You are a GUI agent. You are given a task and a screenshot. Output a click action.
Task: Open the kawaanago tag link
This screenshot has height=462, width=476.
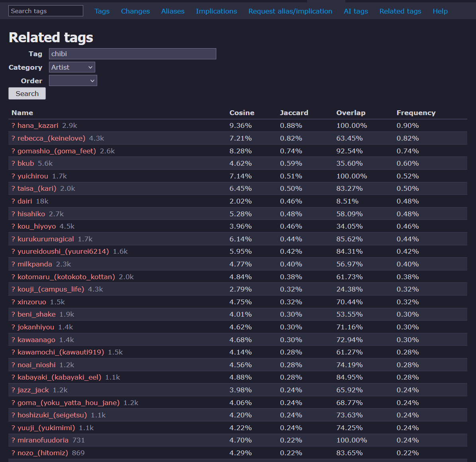tap(36, 340)
